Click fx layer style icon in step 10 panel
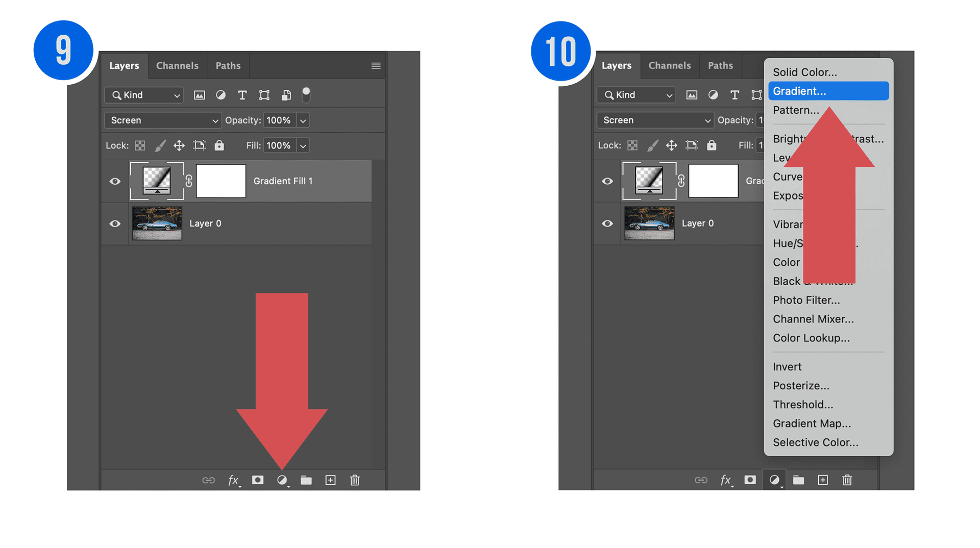Image resolution: width=980 pixels, height=548 pixels. click(x=726, y=480)
